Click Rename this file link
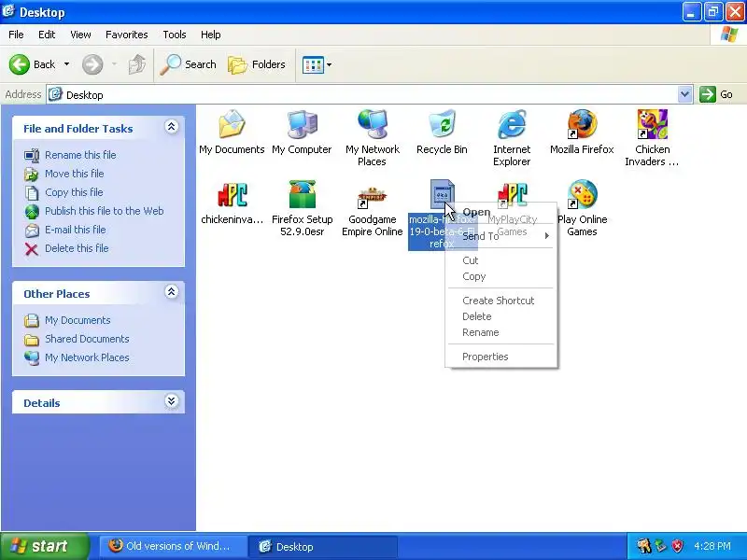747x560 pixels. [80, 155]
